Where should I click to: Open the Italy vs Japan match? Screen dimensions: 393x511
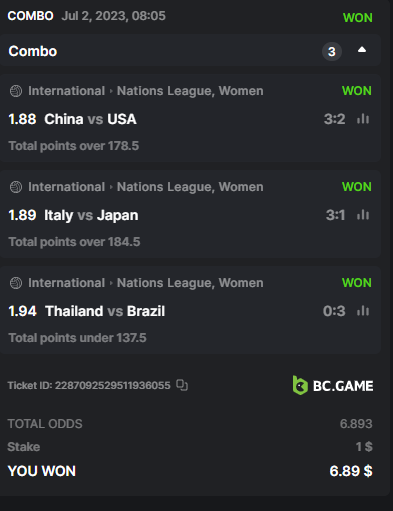[x=91, y=215]
